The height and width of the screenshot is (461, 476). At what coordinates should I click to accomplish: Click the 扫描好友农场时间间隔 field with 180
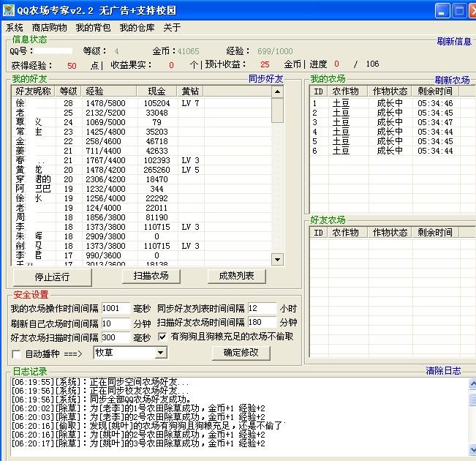(x=262, y=322)
